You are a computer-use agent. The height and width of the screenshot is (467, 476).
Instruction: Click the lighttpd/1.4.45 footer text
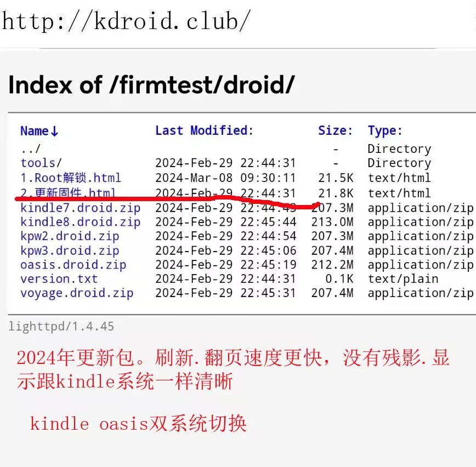(x=61, y=327)
